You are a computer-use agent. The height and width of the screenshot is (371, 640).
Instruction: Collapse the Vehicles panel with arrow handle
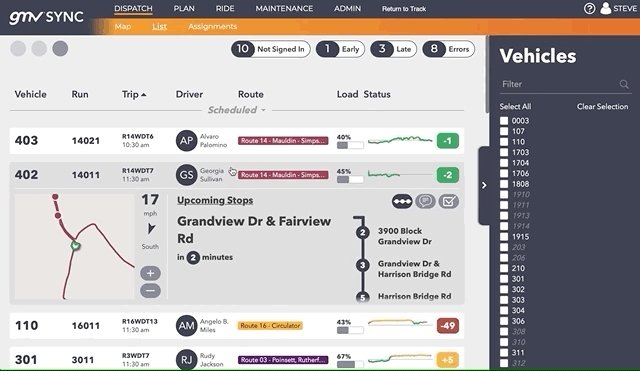pyautogui.click(x=484, y=185)
